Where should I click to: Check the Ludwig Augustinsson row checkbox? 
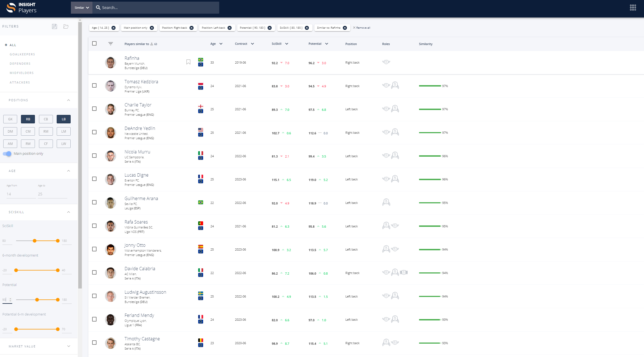[94, 296]
